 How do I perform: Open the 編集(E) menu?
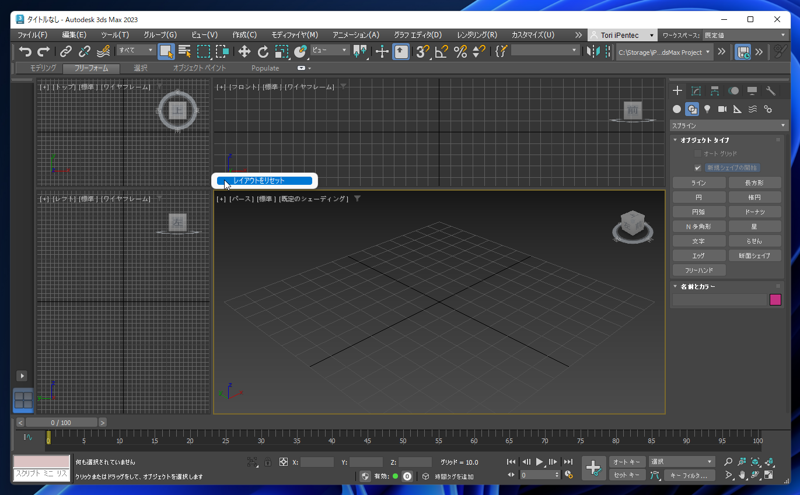[x=74, y=35]
